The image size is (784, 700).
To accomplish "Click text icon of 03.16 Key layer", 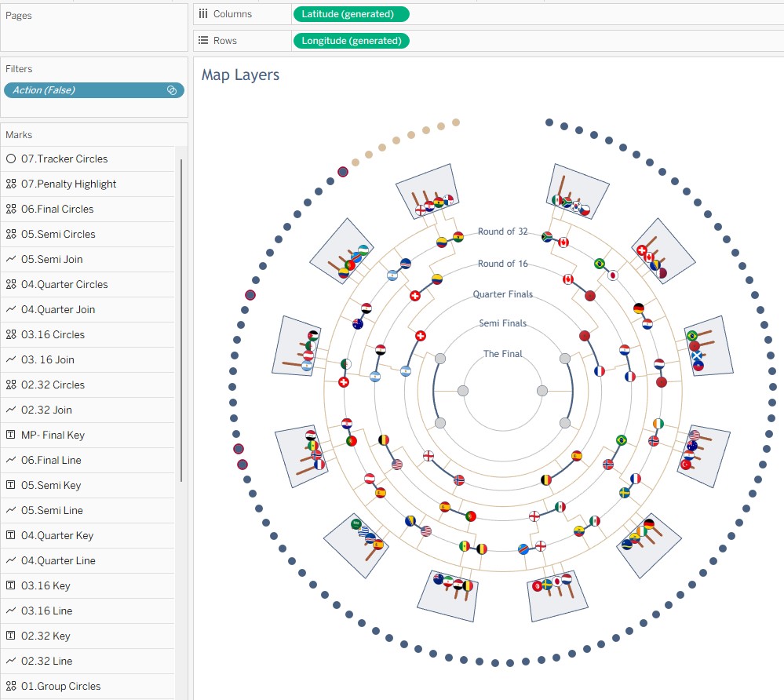I will click(x=11, y=585).
